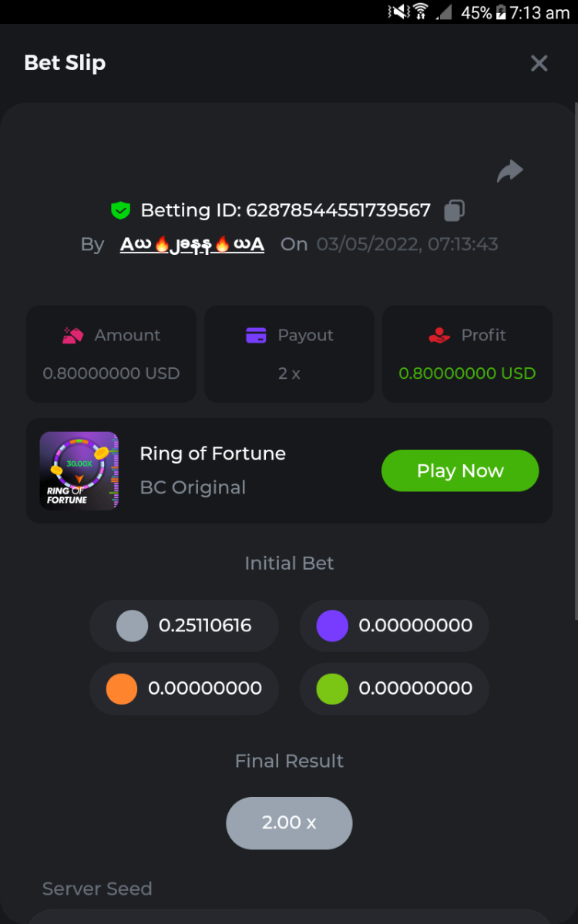The image size is (578, 924).
Task: Tap the red Profit hand icon
Action: click(439, 336)
